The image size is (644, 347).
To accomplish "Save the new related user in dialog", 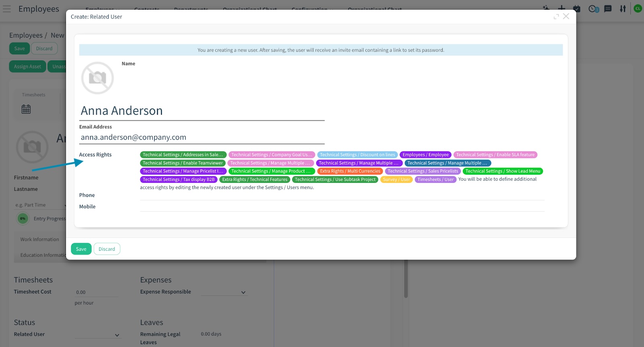I will coord(81,249).
